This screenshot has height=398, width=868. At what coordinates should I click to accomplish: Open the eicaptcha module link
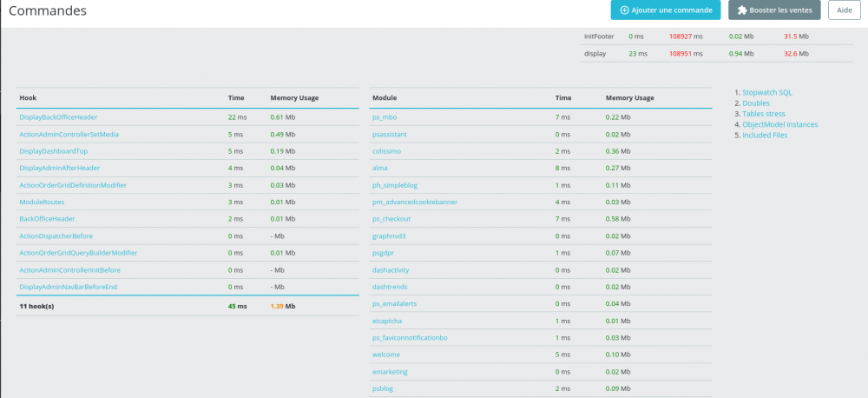click(x=387, y=321)
